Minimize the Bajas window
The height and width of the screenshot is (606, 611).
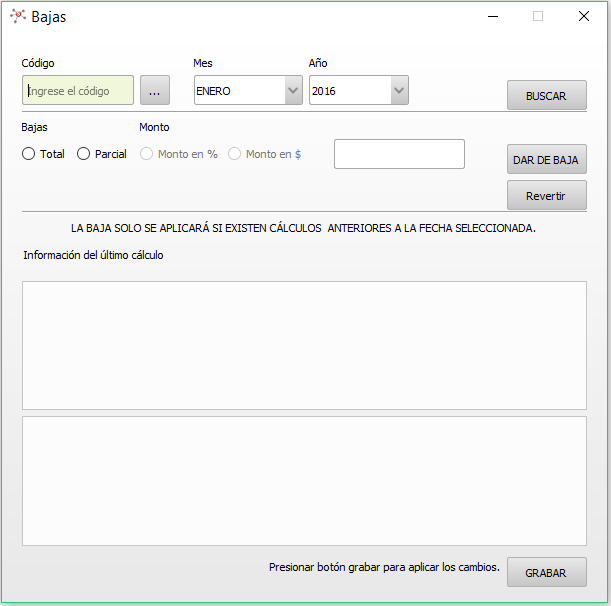492,16
